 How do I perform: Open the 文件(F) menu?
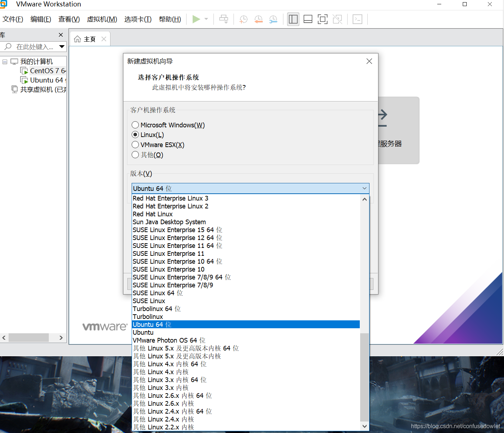(x=13, y=19)
